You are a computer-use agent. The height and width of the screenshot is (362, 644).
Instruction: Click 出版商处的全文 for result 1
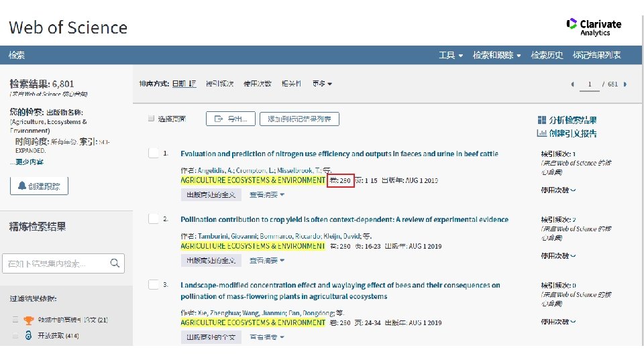click(x=211, y=194)
